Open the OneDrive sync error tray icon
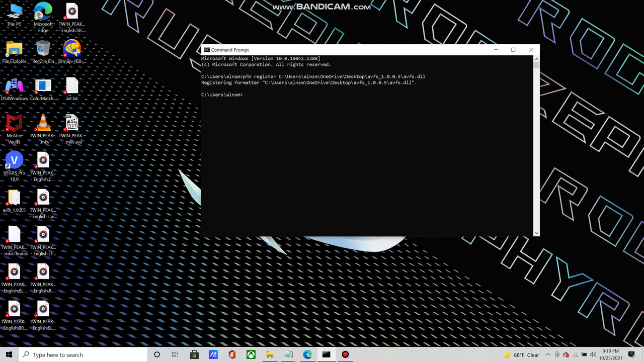 (x=566, y=355)
